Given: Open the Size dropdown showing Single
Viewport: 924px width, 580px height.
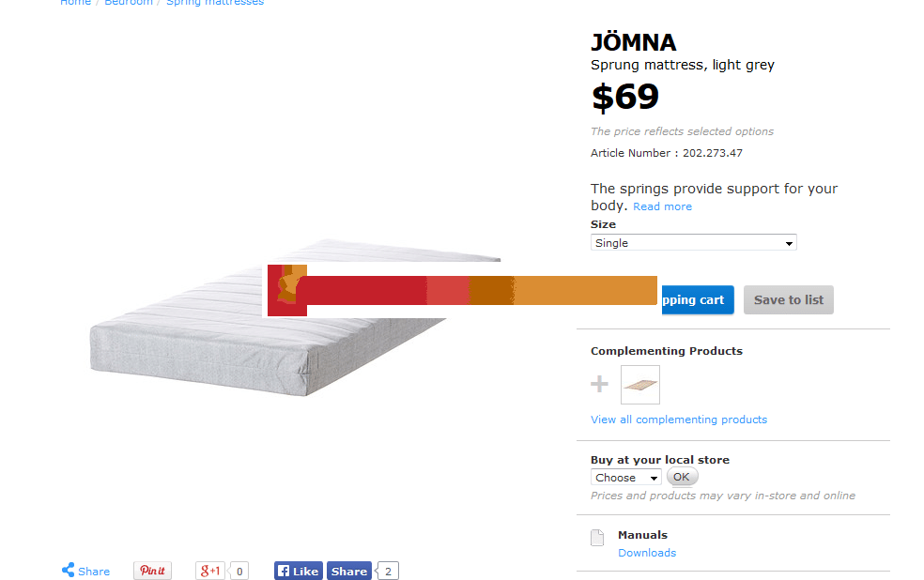Looking at the screenshot, I should (x=693, y=243).
